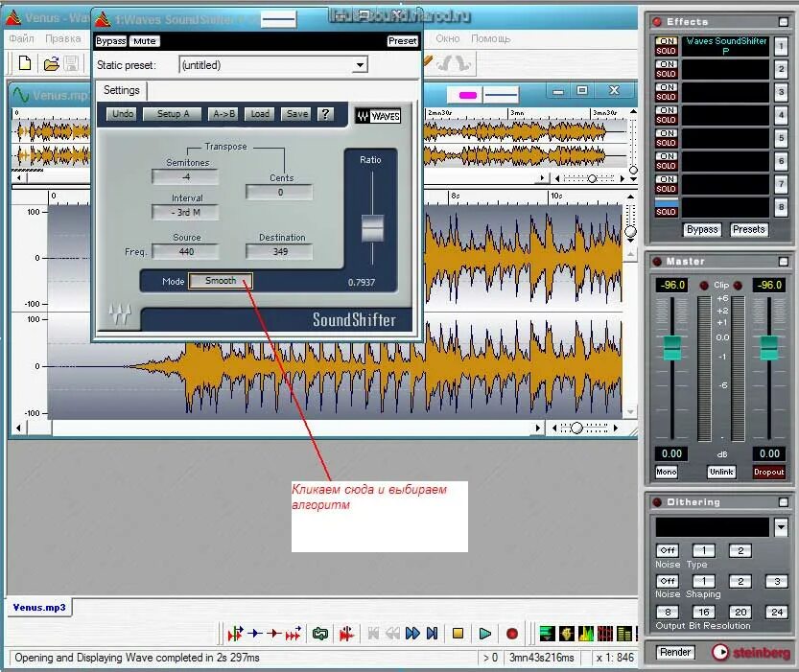Open the Interval -3rd M selector
The image size is (799, 672).
185,212
